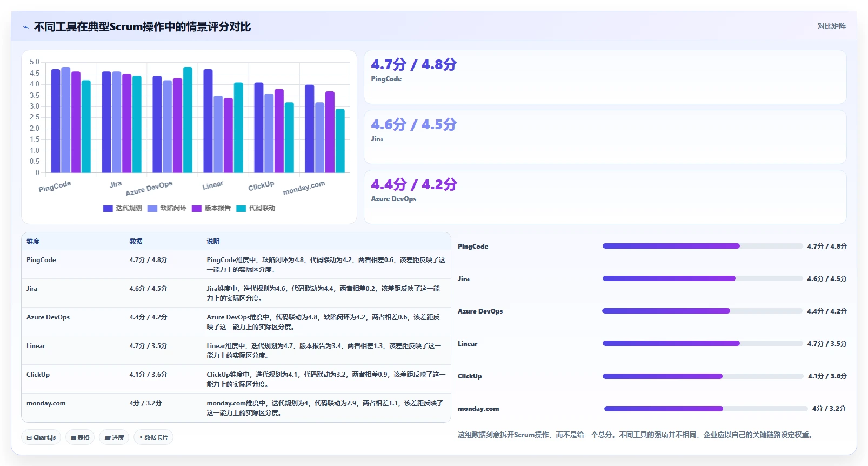Select the 表格 tag label
868x466 pixels.
point(83,437)
